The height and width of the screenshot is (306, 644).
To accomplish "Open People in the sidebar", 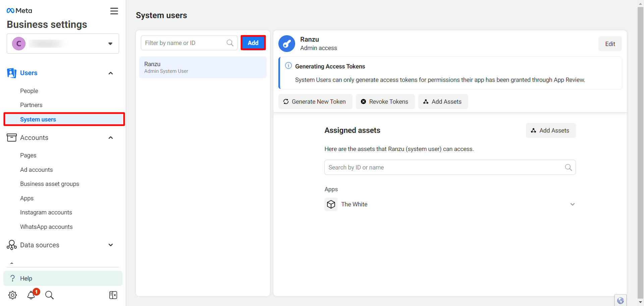I will pos(29,91).
